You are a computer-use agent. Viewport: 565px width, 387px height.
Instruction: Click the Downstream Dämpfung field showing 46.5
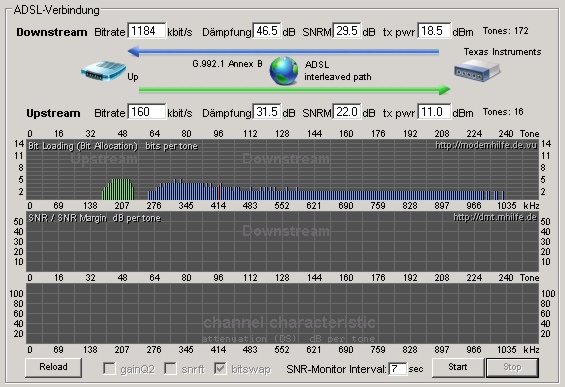[x=267, y=31]
